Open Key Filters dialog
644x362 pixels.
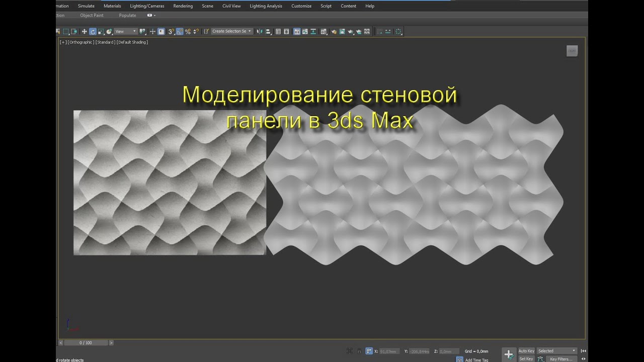[561, 359]
